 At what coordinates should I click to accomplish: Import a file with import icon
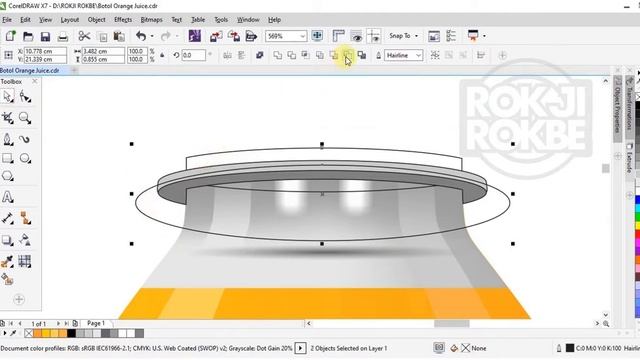(216, 36)
